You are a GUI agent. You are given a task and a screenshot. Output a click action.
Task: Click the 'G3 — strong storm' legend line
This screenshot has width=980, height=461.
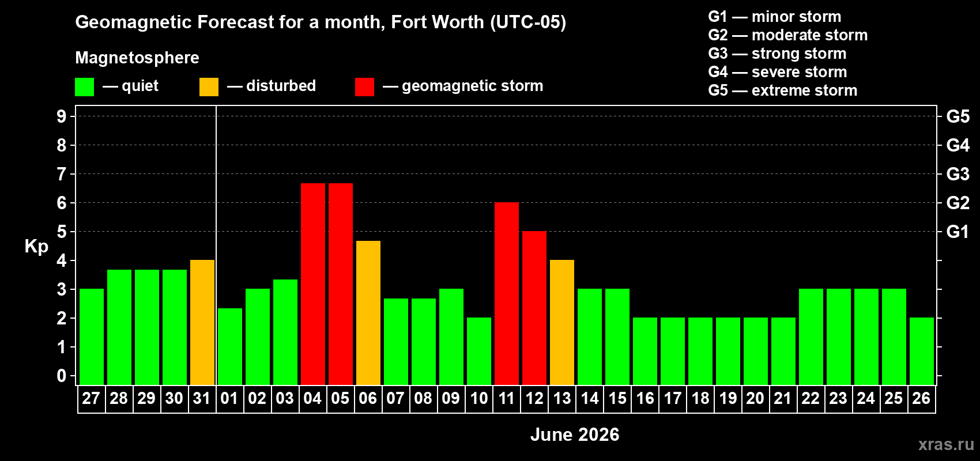click(778, 54)
